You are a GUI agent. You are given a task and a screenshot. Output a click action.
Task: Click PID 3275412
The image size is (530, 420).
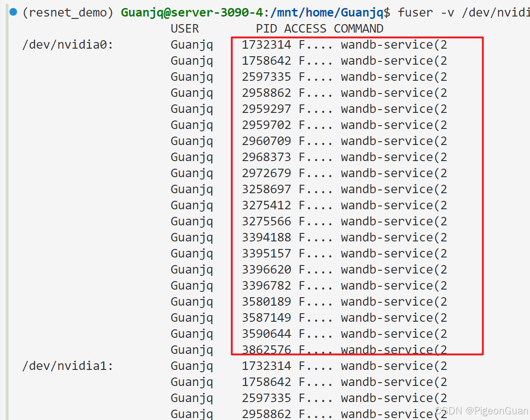266,205
